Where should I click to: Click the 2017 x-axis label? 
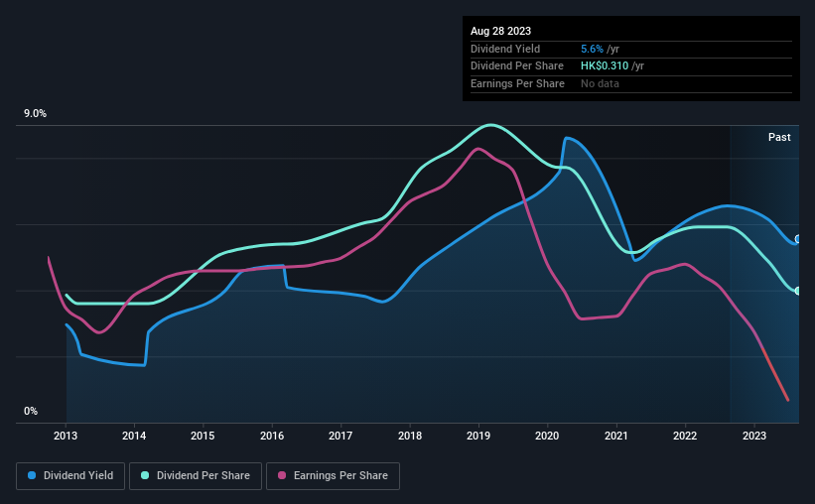click(340, 436)
